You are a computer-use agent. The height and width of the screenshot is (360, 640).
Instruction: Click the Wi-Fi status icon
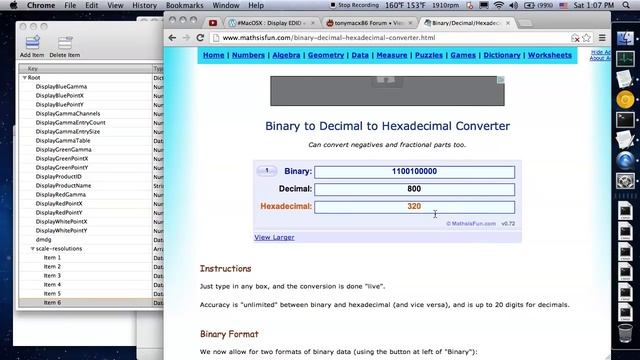498,5
